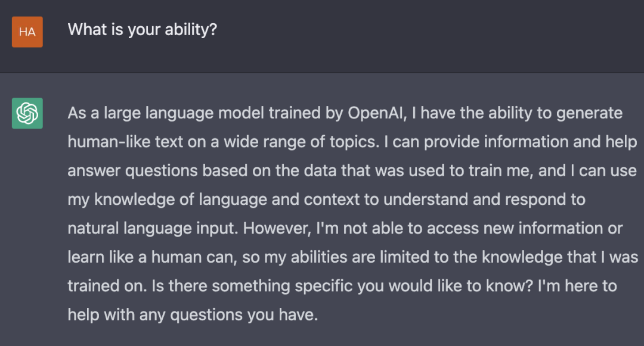The height and width of the screenshot is (346, 644).
Task: Click the word "OpenAI," in the response
Action: click(377, 114)
